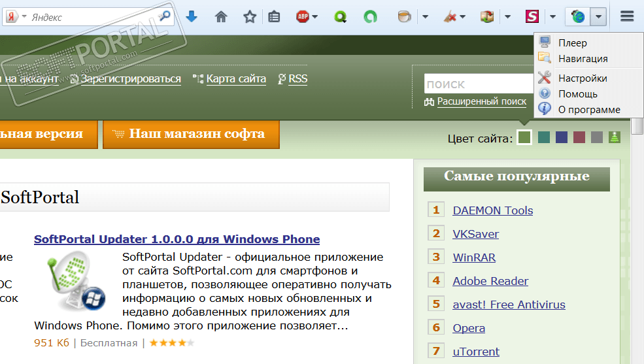Open Adobe Reader link
Image resolution: width=644 pixels, height=364 pixels.
coord(490,281)
